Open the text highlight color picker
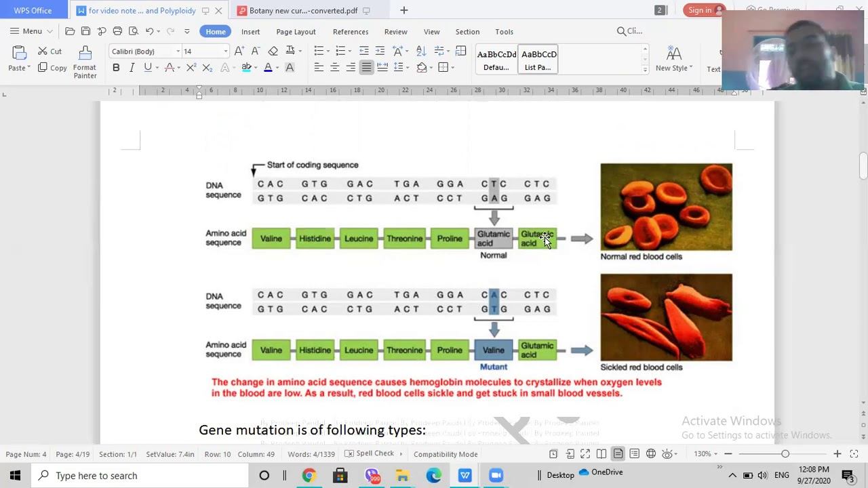Image resolution: width=868 pixels, height=488 pixels. [247, 67]
